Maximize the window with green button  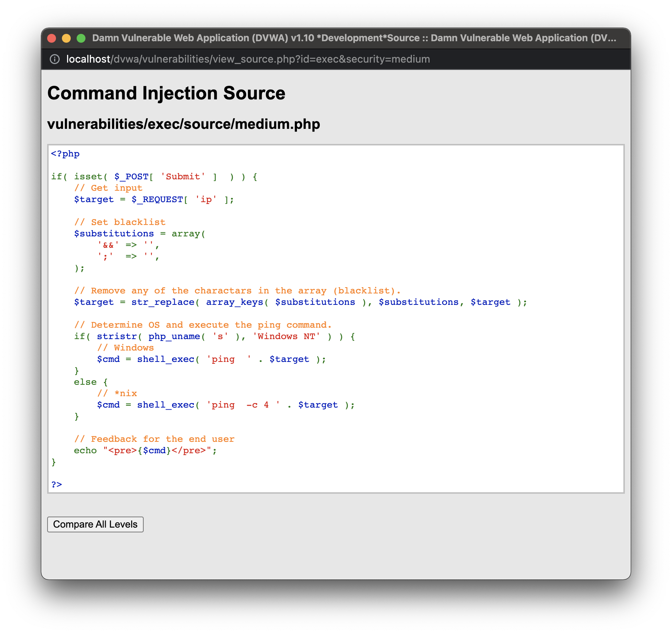[81, 38]
